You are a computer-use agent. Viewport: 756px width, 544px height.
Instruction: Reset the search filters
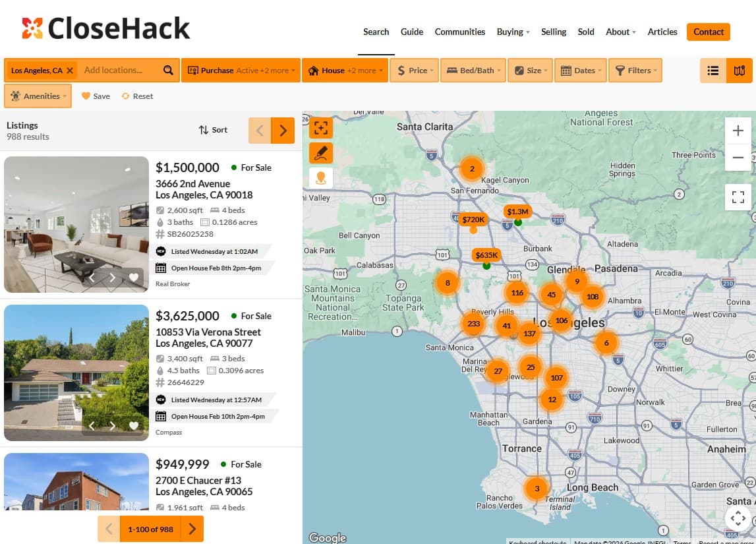coord(137,96)
